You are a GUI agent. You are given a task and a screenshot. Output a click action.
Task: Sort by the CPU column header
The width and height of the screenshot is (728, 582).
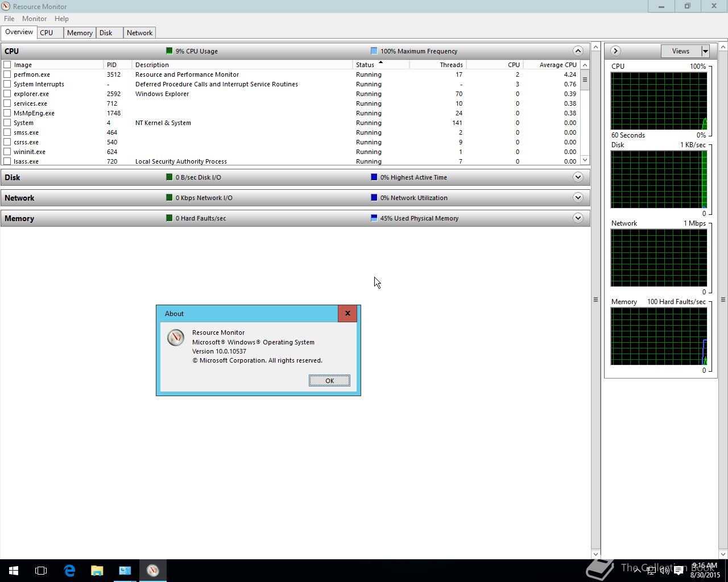[494, 65]
